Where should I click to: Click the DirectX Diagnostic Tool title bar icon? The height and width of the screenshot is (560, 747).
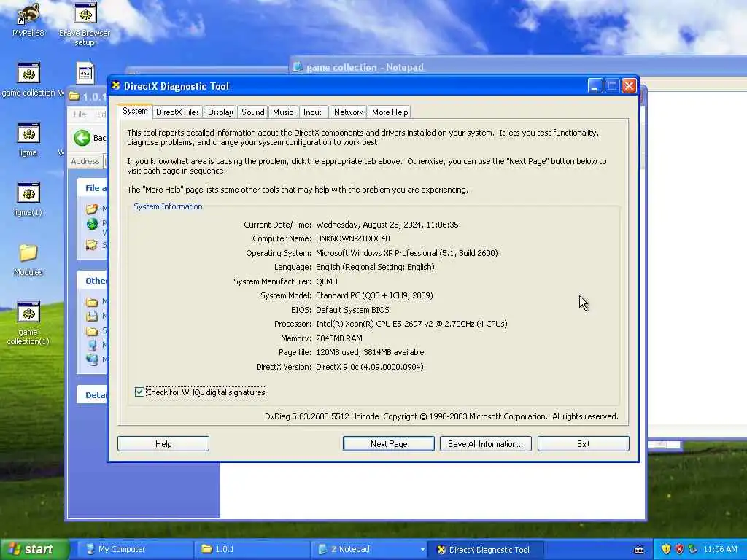(116, 86)
